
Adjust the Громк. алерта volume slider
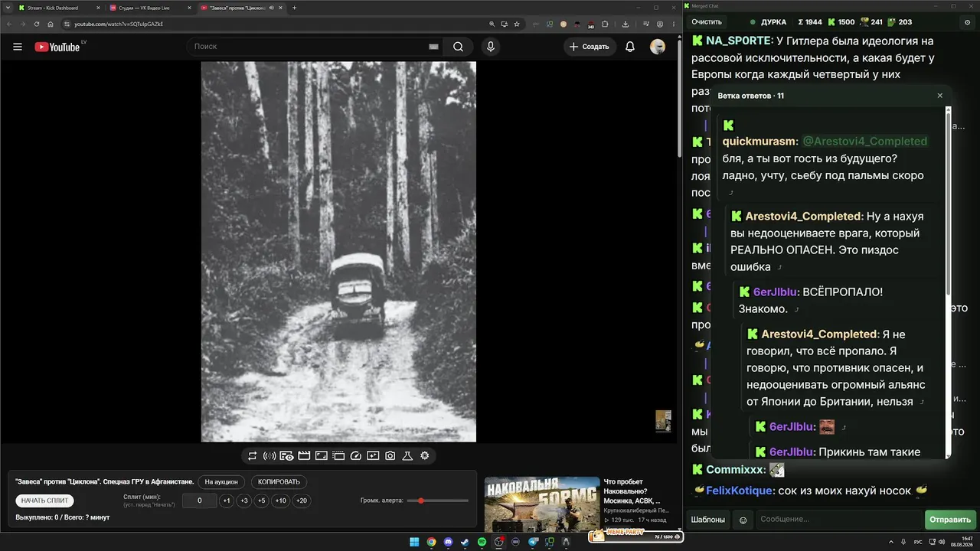[438, 500]
